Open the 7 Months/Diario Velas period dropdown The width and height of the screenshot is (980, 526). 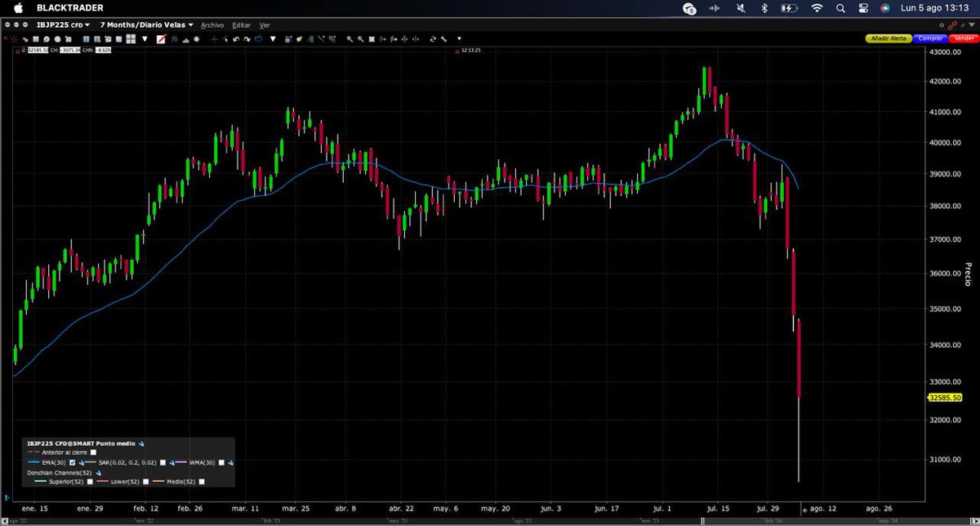click(146, 25)
